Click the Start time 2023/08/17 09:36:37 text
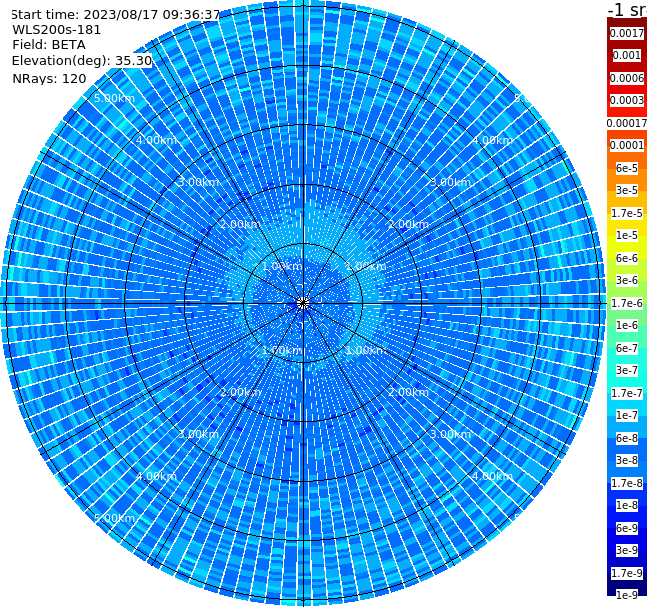 (115, 15)
